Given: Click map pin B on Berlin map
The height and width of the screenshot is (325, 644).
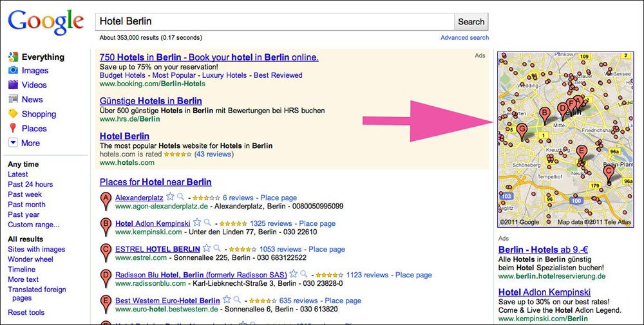Looking at the screenshot, I should [545, 115].
